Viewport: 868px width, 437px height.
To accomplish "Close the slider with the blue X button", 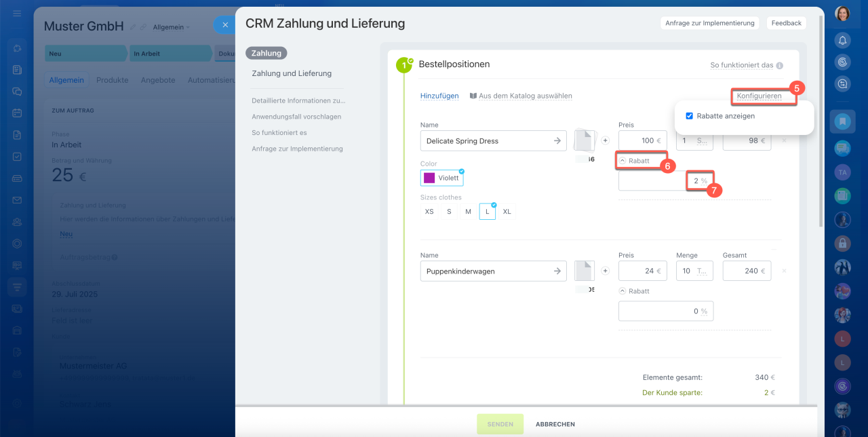I will pyautogui.click(x=225, y=25).
